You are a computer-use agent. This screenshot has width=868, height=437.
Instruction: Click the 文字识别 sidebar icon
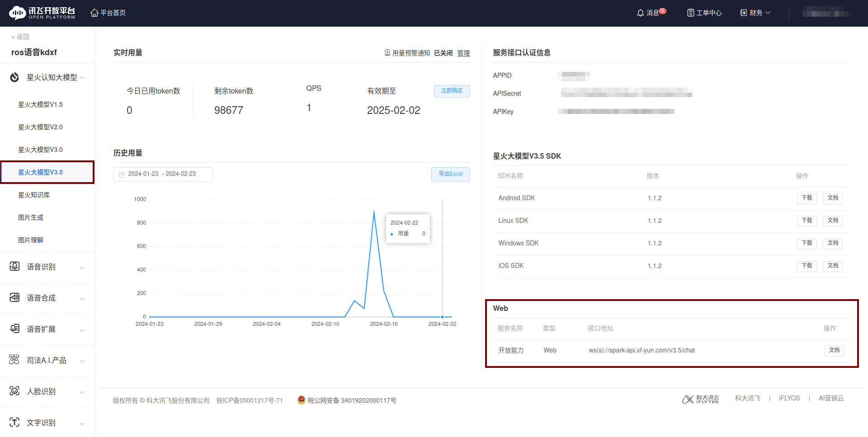pyautogui.click(x=14, y=422)
